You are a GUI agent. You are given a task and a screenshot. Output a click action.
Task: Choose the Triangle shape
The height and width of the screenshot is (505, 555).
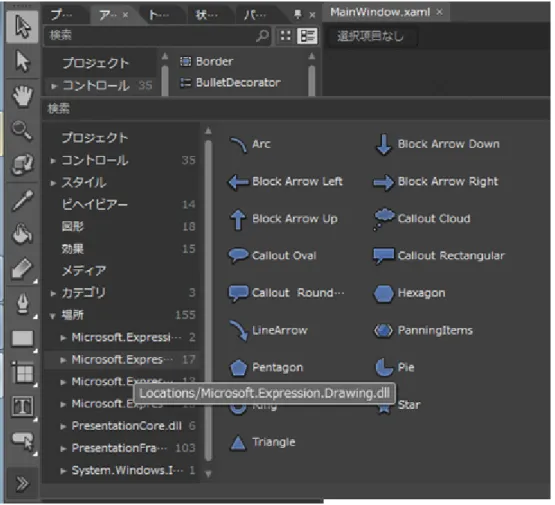(x=262, y=442)
